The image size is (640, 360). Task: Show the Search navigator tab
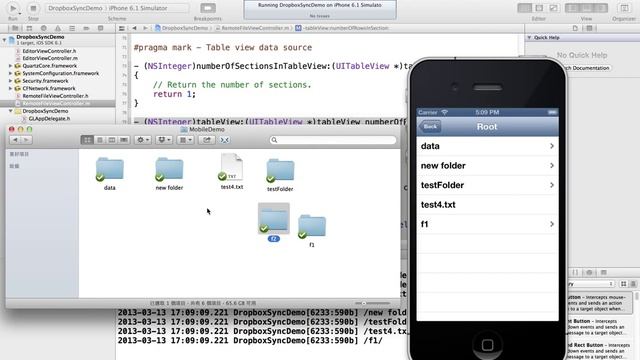[x=43, y=28]
